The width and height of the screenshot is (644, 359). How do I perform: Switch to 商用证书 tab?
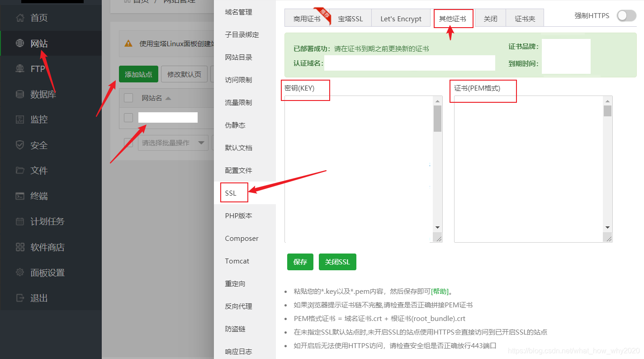coord(307,19)
